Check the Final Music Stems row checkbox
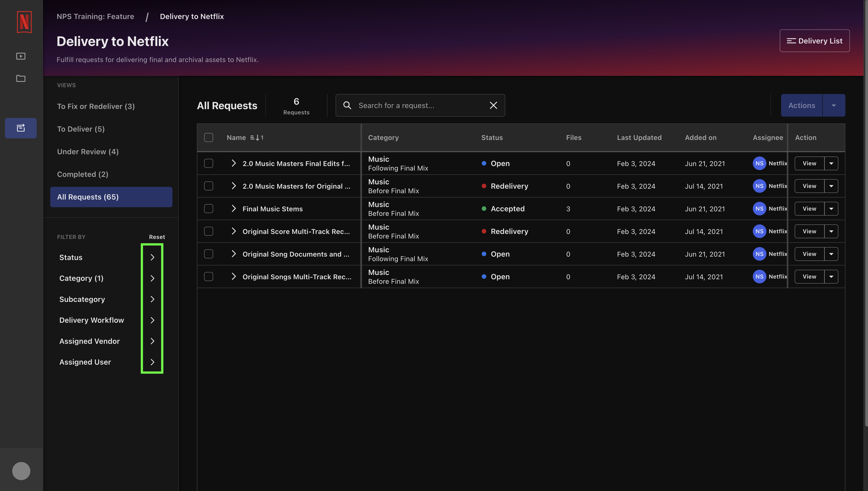Screen dimensions: 868x491 (209, 209)
